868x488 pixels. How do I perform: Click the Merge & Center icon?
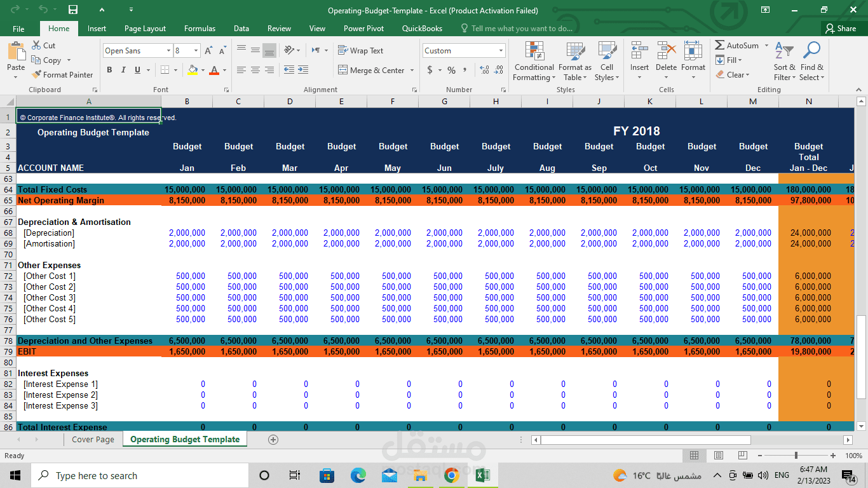pos(342,71)
